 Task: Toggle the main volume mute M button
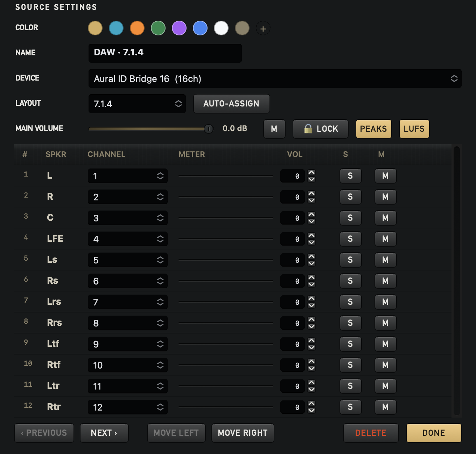coord(274,129)
